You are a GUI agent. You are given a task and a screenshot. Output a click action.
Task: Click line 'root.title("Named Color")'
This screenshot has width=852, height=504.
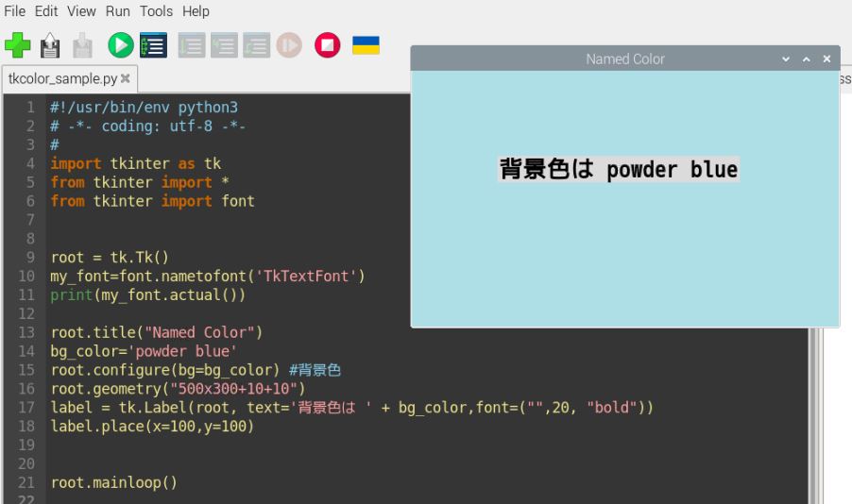157,332
